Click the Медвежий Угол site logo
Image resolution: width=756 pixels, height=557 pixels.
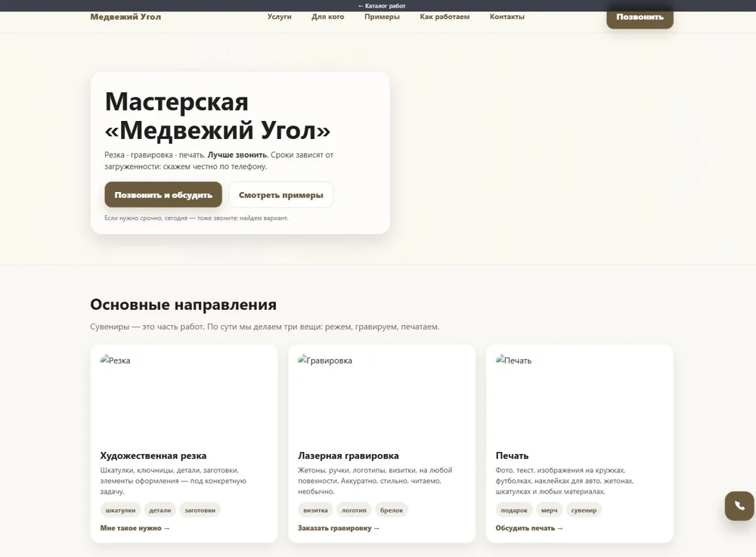(125, 17)
